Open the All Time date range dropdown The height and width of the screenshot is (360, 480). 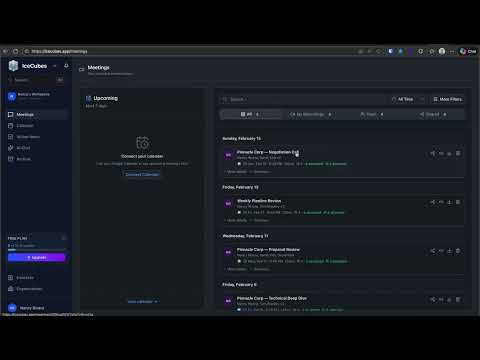click(x=407, y=99)
